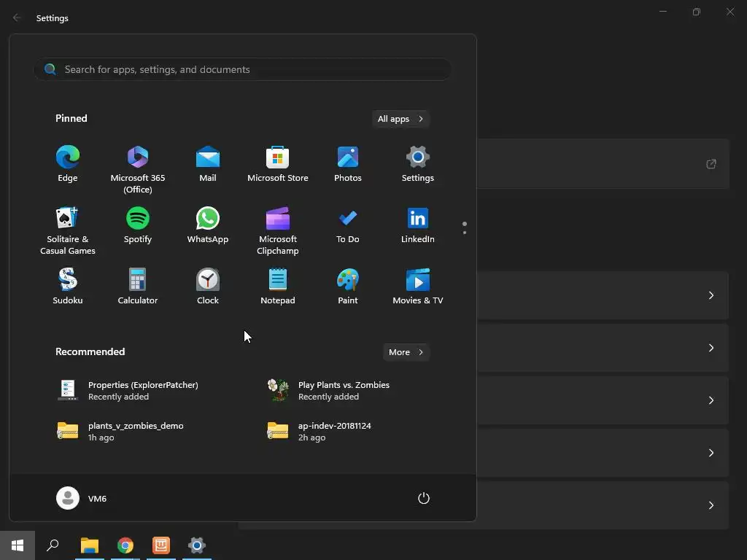Open Settings from pinned apps grid
Viewport: 747px width, 560px height.
pyautogui.click(x=418, y=164)
